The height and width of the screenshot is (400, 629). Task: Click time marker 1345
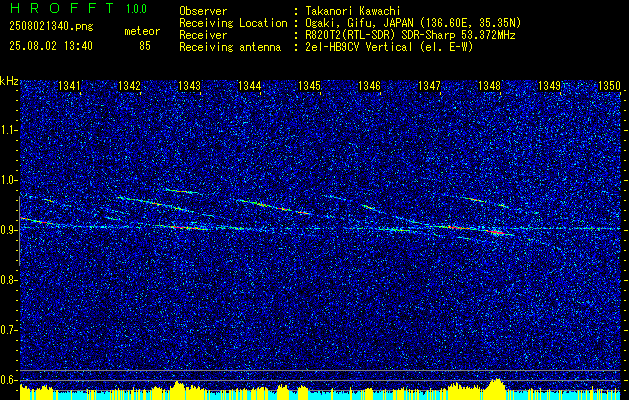[310, 86]
